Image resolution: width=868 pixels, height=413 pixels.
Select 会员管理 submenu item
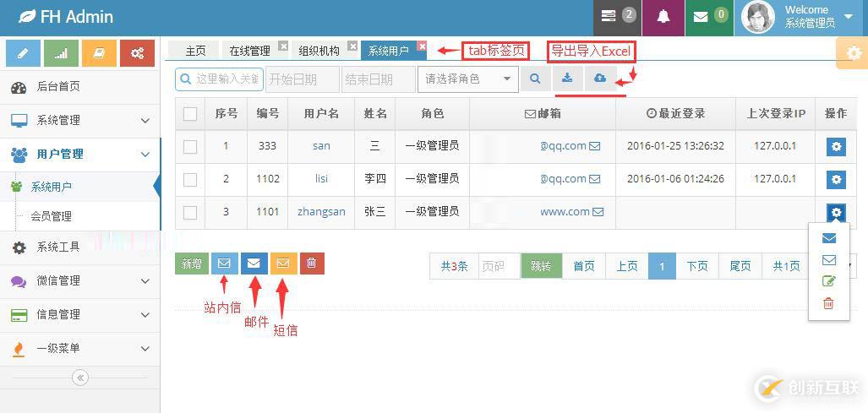point(80,216)
